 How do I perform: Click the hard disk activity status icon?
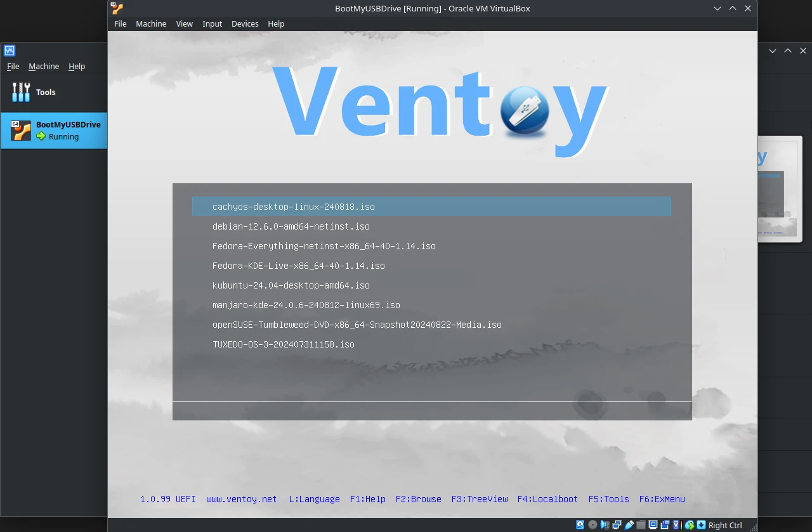click(580, 525)
